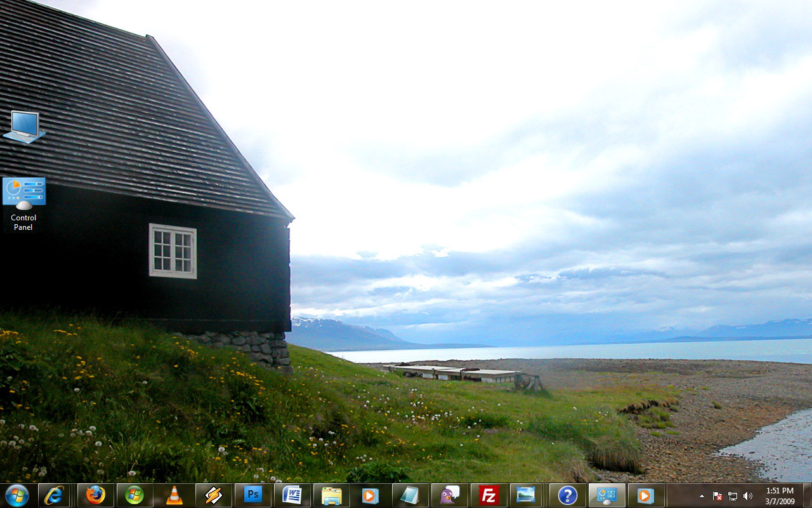Click the clock showing 1:51 PM

point(780,495)
